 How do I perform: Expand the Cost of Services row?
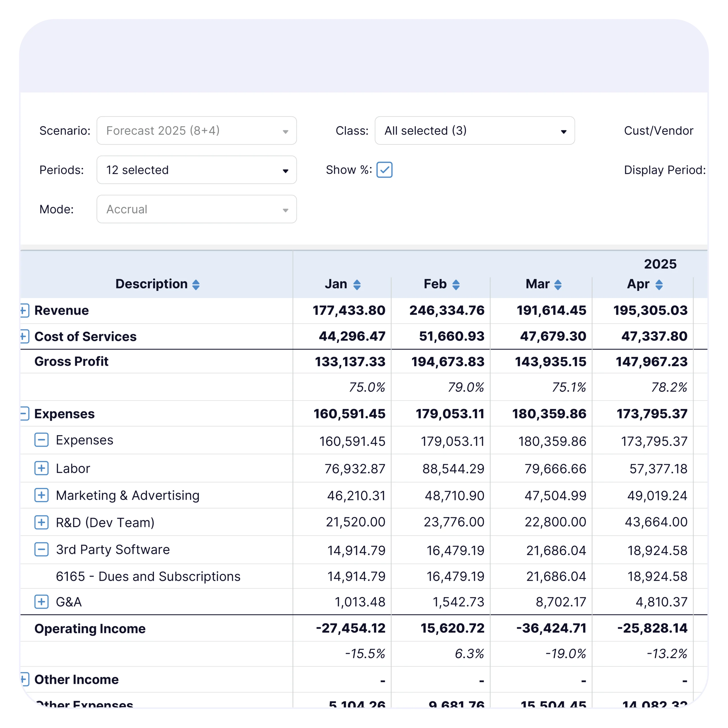pos(24,336)
